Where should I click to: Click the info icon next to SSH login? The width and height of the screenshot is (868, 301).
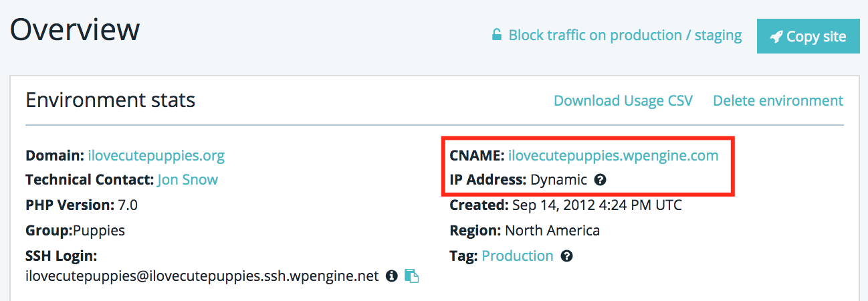pyautogui.click(x=392, y=276)
